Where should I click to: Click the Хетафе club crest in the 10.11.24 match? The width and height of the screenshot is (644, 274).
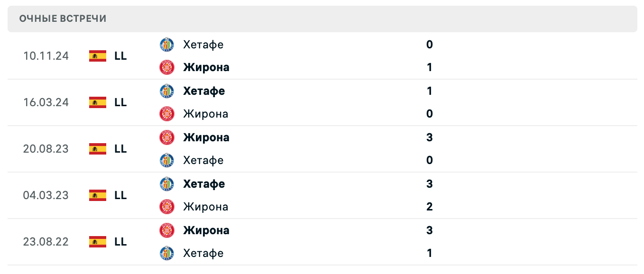[167, 45]
